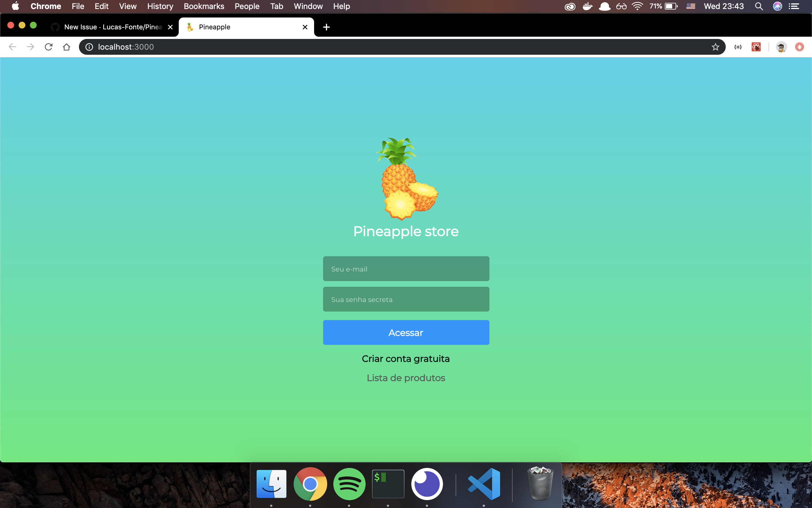Viewport: 812px width, 508px height.
Task: Click the browser forward arrow
Action: (30, 47)
